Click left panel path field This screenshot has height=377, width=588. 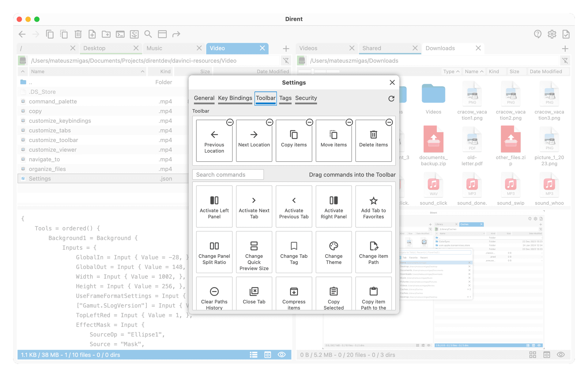click(x=155, y=61)
